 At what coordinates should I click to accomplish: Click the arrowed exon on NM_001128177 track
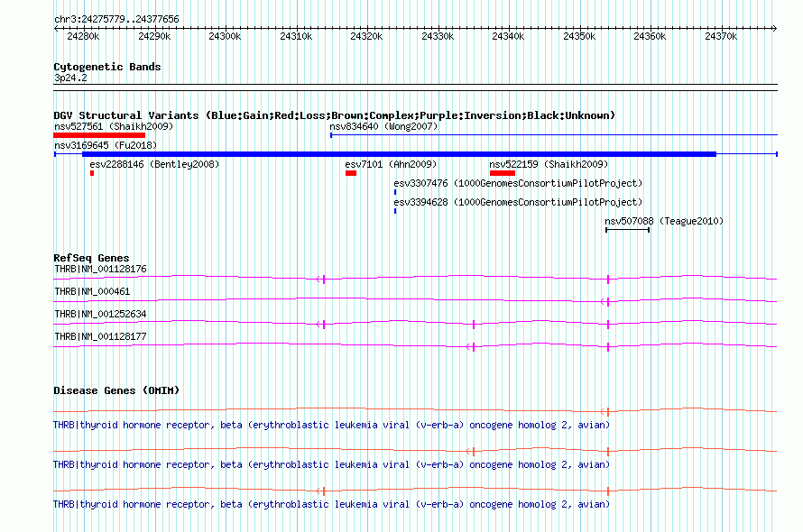point(471,347)
